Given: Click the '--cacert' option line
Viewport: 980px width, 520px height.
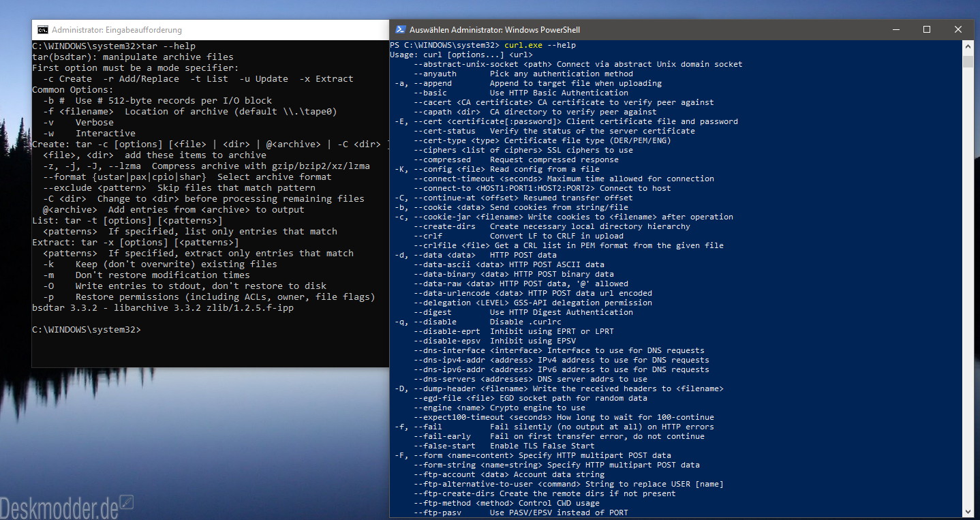Looking at the screenshot, I should point(564,102).
